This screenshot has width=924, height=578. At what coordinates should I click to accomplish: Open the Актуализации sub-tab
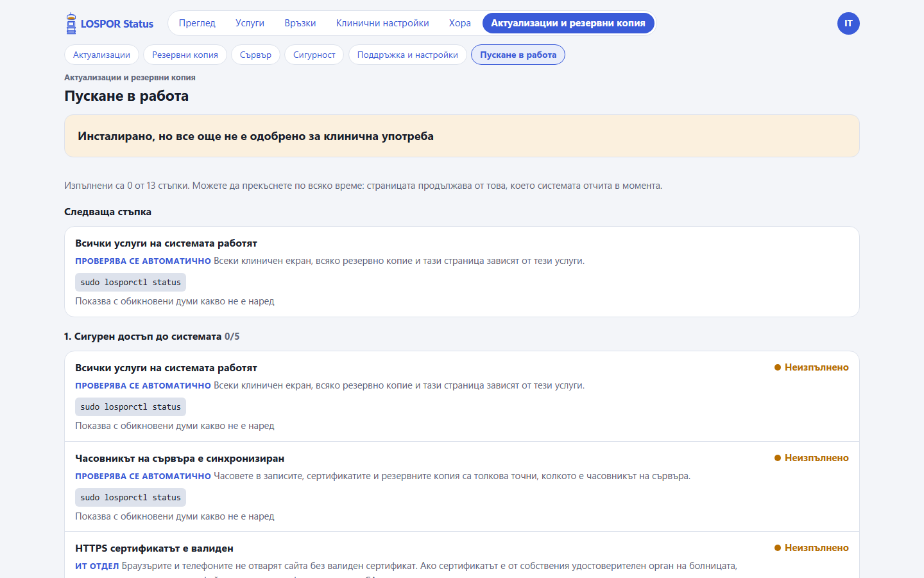(101, 55)
